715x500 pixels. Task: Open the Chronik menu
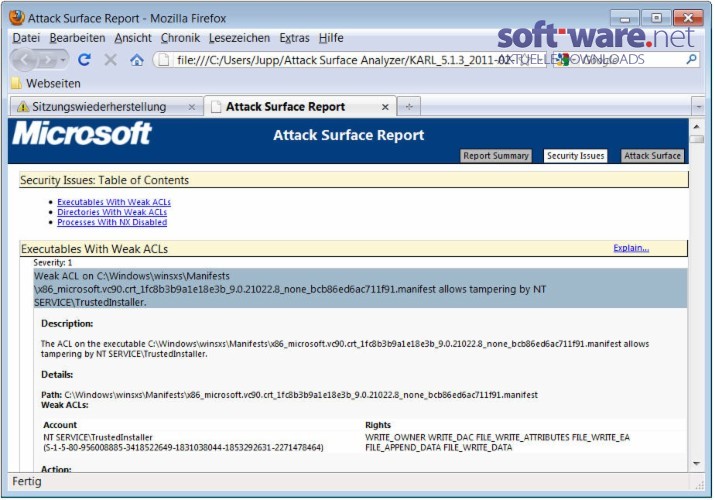tap(180, 38)
